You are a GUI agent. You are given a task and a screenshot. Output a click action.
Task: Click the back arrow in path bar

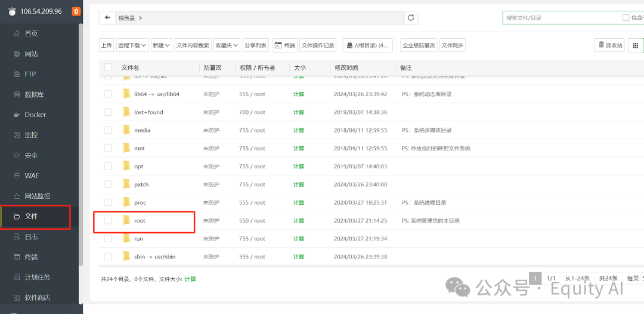pyautogui.click(x=107, y=18)
